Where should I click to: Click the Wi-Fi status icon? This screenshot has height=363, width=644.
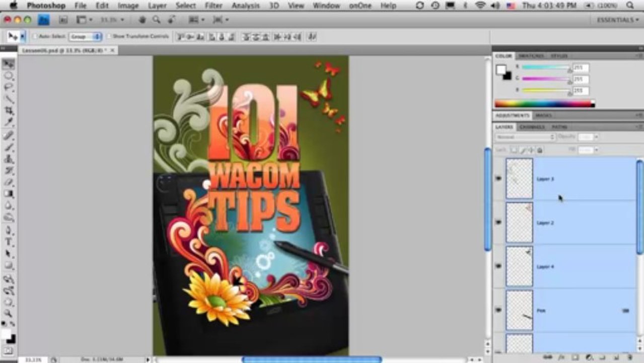479,6
